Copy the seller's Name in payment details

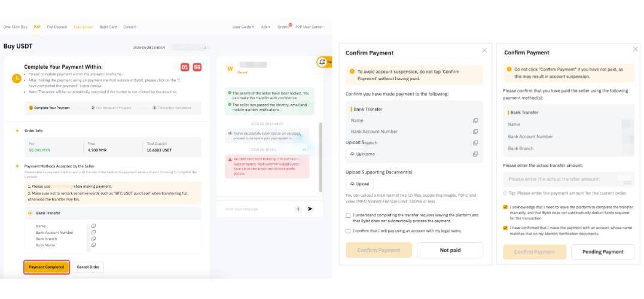pos(93,226)
